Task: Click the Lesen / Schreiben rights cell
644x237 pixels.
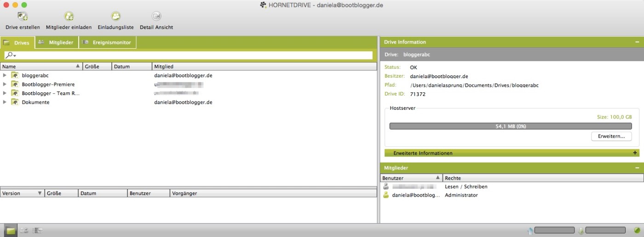Action: [x=466, y=186]
